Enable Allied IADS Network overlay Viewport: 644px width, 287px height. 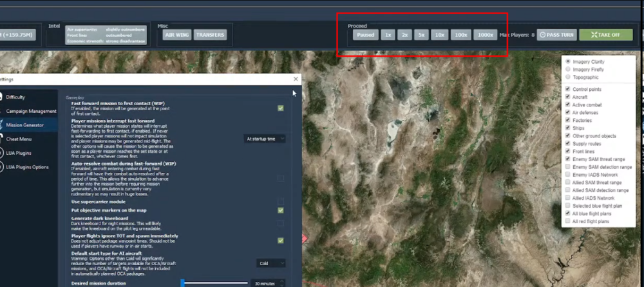click(567, 198)
